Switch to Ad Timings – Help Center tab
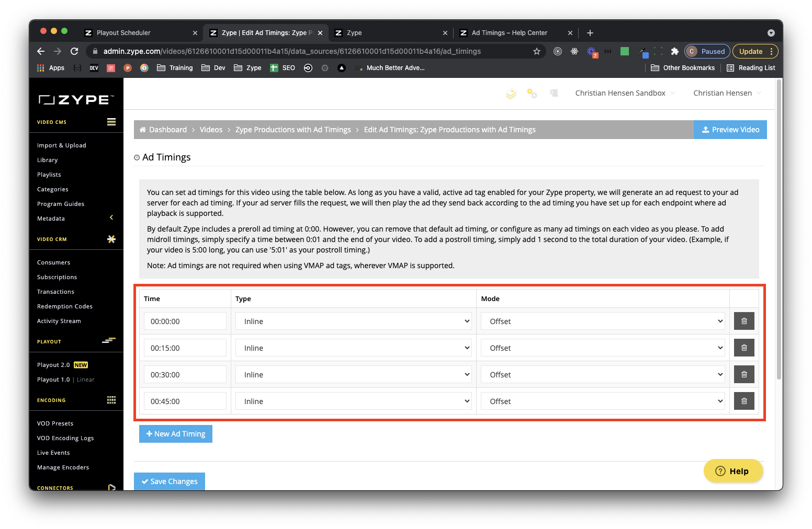This screenshot has height=529, width=812. pos(515,32)
